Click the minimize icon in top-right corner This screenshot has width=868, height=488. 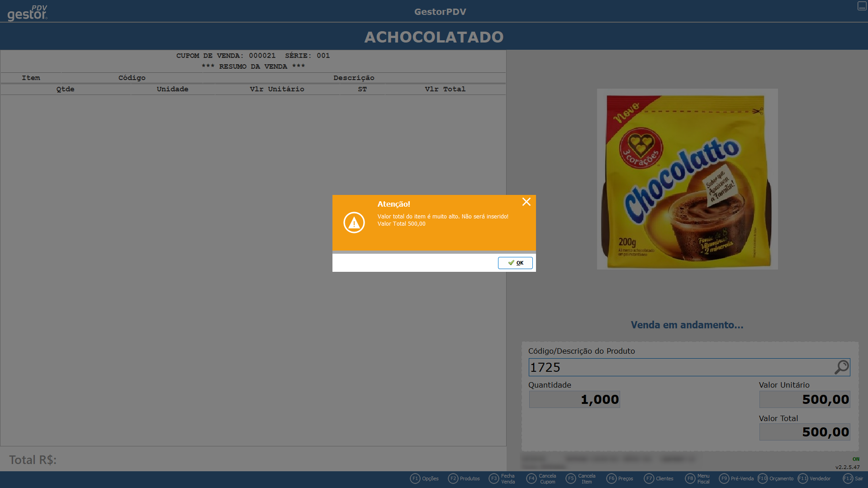[x=862, y=6]
